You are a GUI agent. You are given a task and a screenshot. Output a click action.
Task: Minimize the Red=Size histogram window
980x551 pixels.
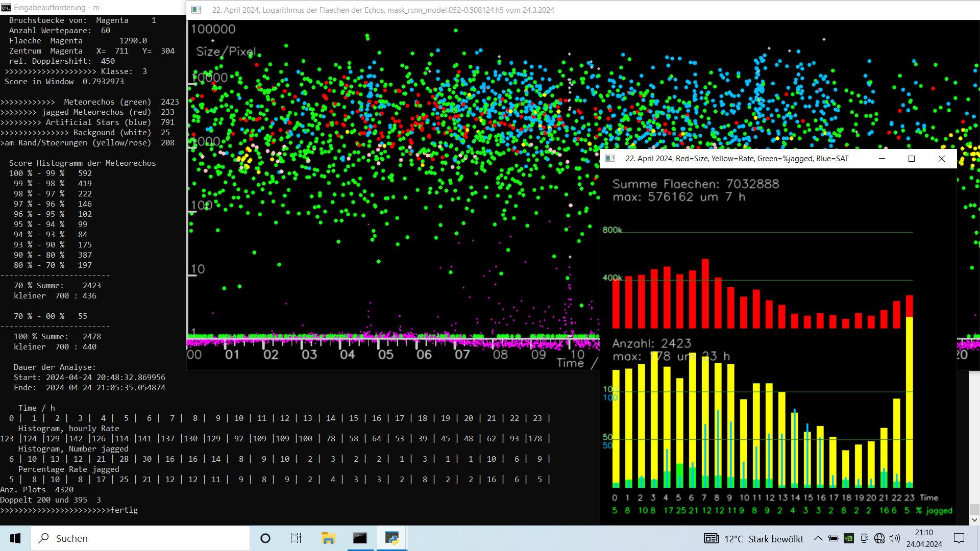[881, 159]
